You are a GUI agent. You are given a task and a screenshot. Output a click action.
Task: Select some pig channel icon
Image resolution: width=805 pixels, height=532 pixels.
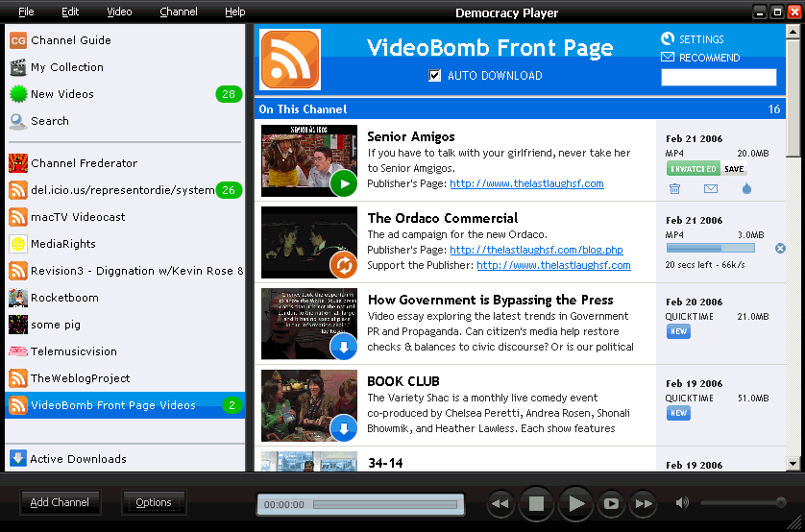click(x=18, y=325)
